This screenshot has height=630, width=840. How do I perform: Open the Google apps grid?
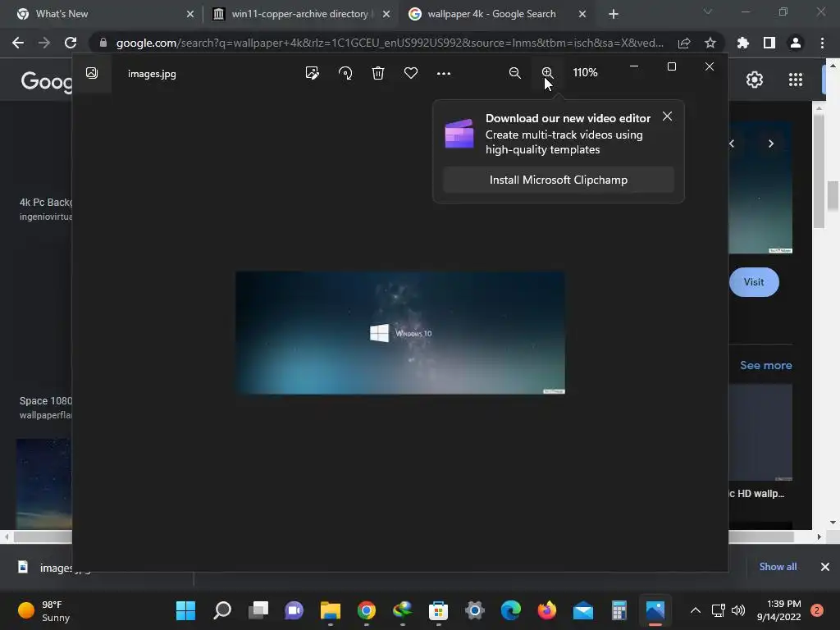coord(796,80)
